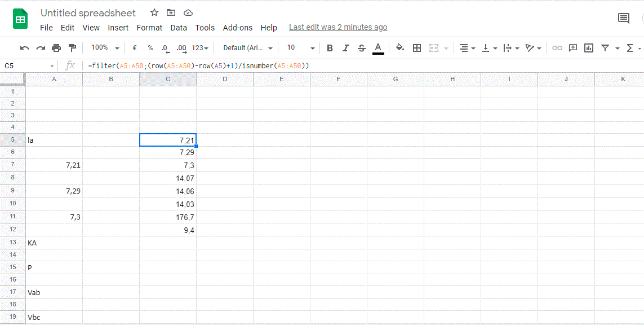Open the Add-ons menu
Image resolution: width=644 pixels, height=325 pixels.
point(238,28)
